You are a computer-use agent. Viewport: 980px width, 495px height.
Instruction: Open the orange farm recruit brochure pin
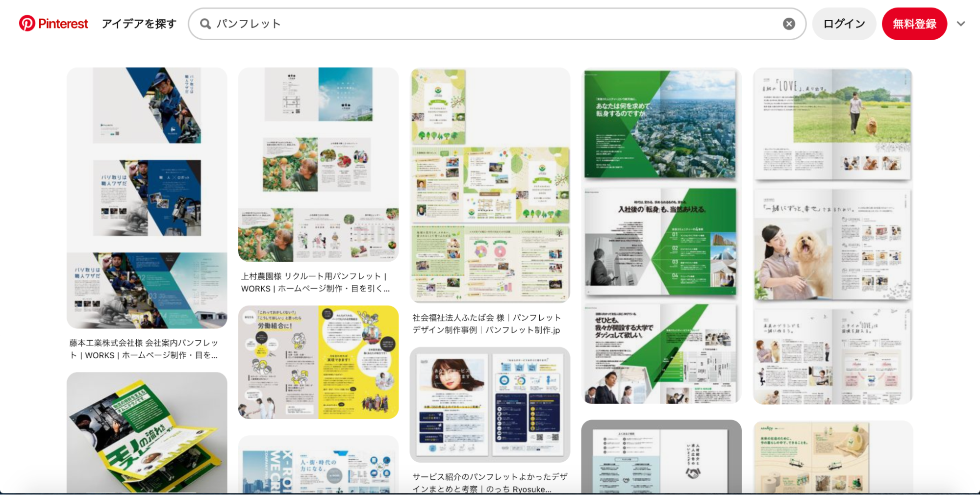point(318,165)
